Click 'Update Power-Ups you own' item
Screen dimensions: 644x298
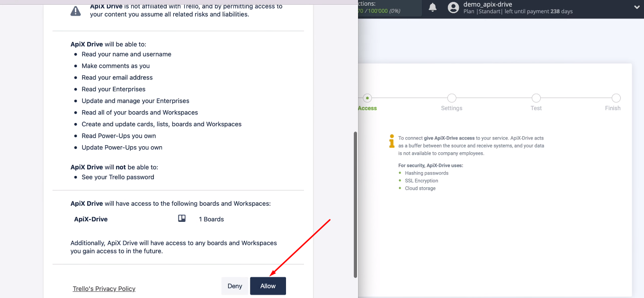click(122, 148)
